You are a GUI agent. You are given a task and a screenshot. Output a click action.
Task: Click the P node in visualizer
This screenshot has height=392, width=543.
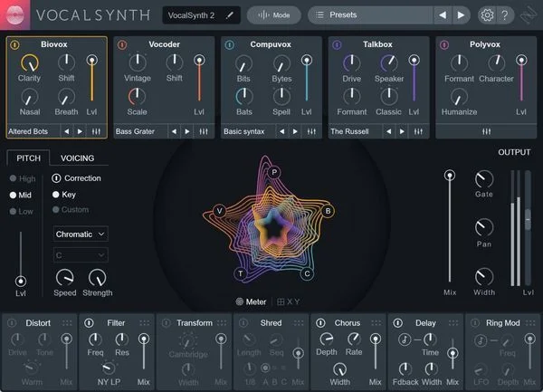(274, 172)
